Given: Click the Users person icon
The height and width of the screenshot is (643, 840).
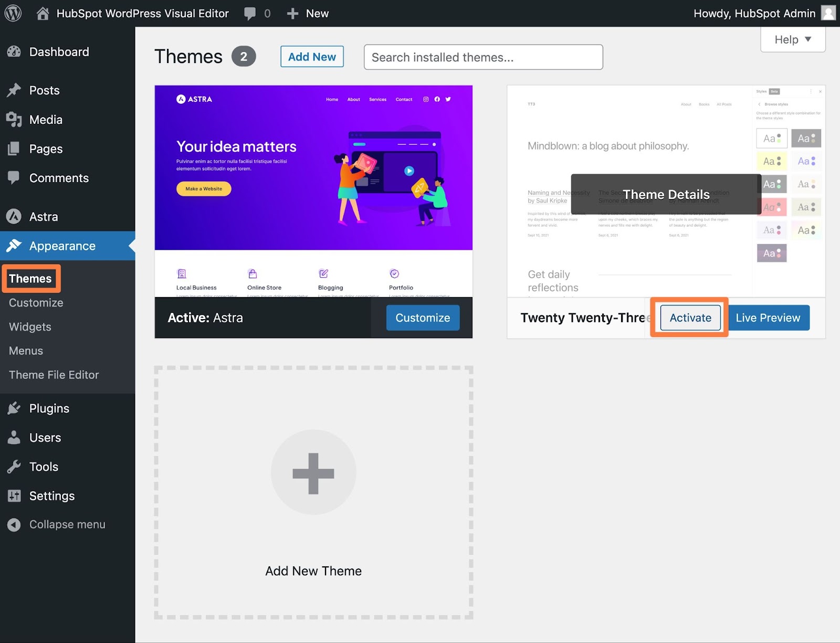Looking at the screenshot, I should [x=14, y=437].
